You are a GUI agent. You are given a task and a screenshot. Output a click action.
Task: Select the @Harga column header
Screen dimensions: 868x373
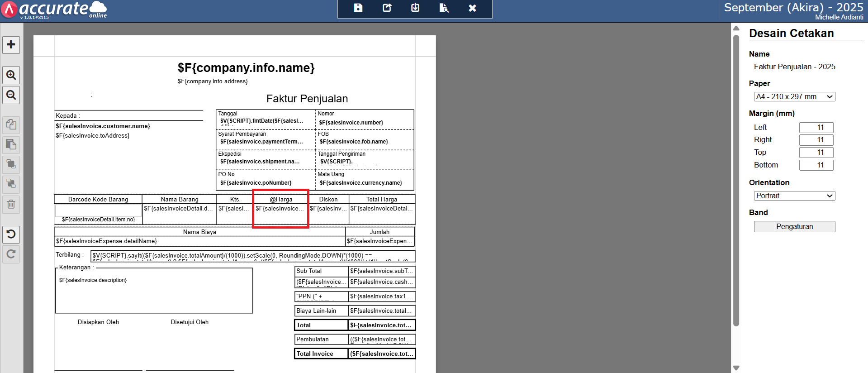click(281, 199)
